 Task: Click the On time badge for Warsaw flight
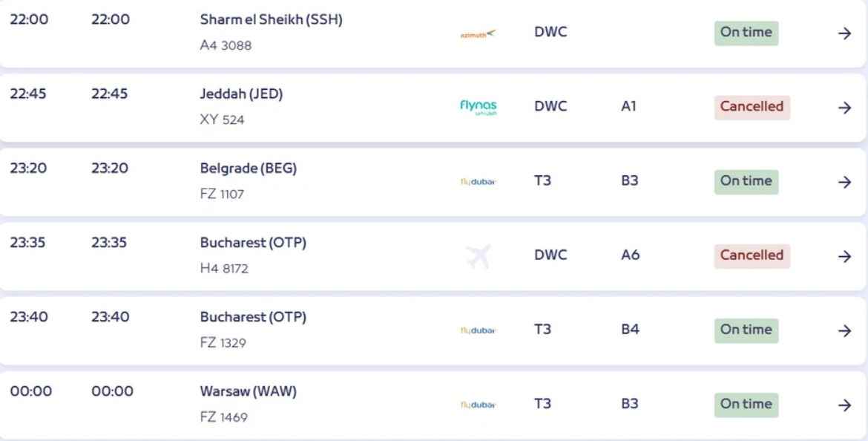[746, 404]
